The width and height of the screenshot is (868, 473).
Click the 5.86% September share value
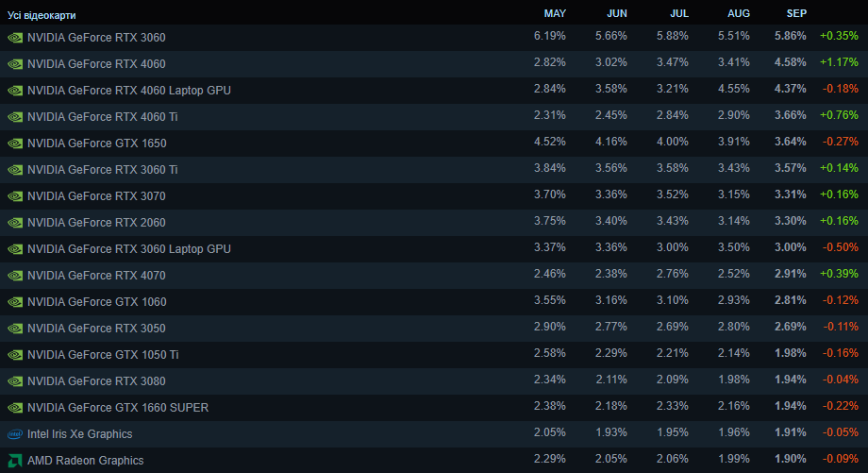coord(791,38)
